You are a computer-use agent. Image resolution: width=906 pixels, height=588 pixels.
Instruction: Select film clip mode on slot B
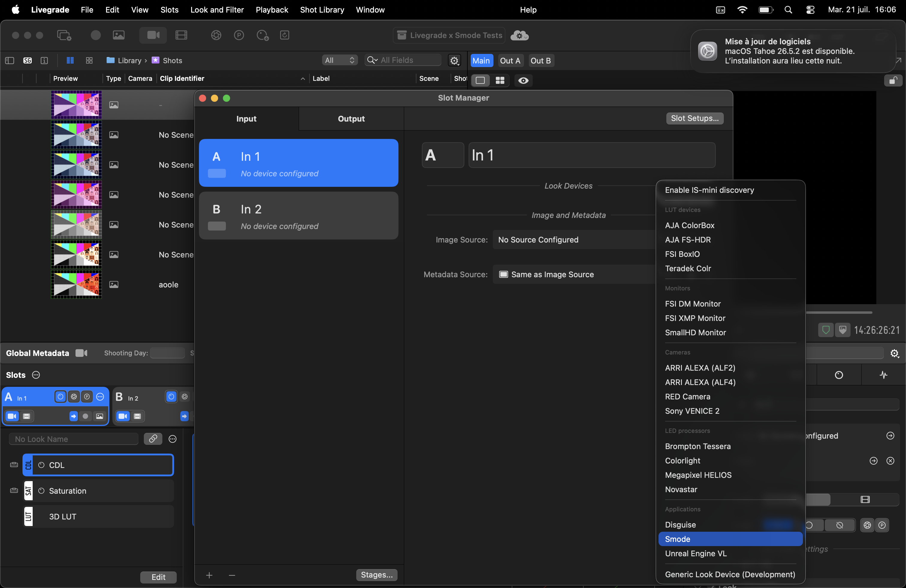[x=137, y=416]
